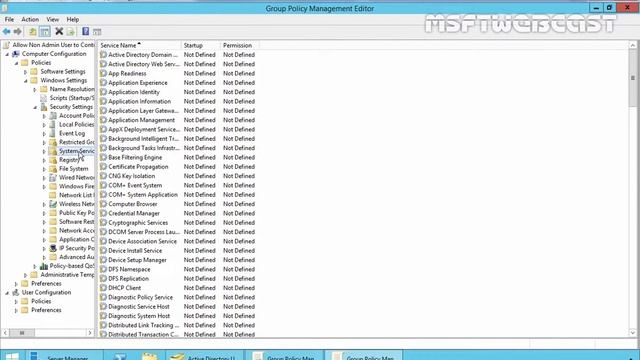The image size is (640, 360).
Task: Click the Windows Start button
Action: 12,356
